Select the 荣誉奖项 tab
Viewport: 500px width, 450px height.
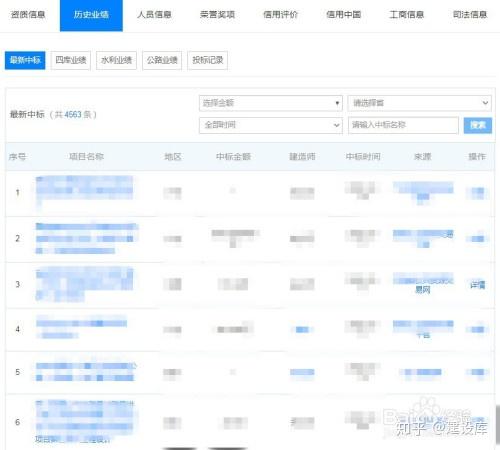coord(217,15)
